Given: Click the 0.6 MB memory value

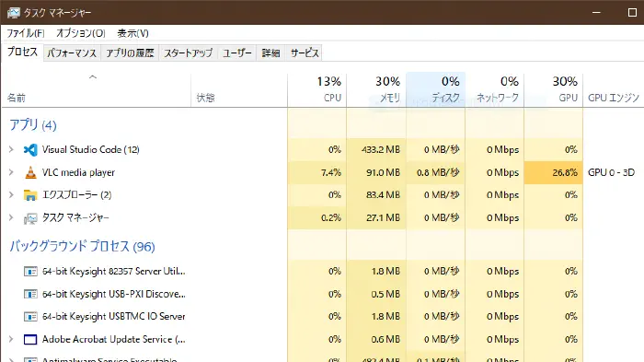Looking at the screenshot, I should [x=385, y=339].
